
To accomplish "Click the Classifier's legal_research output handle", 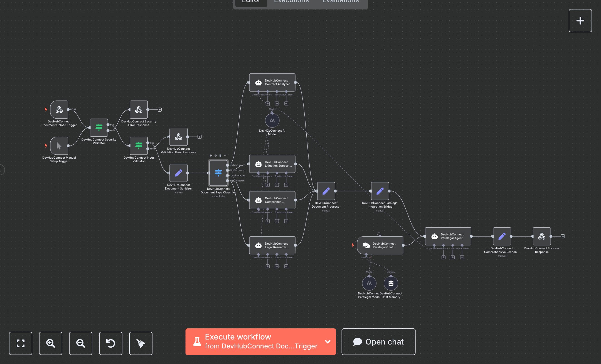I will click(228, 181).
